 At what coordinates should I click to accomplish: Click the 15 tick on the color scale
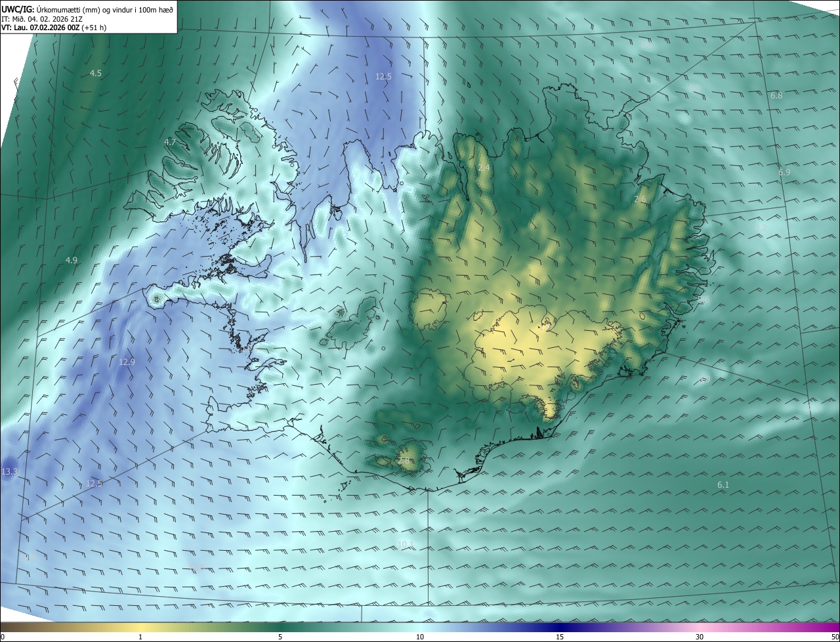click(560, 637)
